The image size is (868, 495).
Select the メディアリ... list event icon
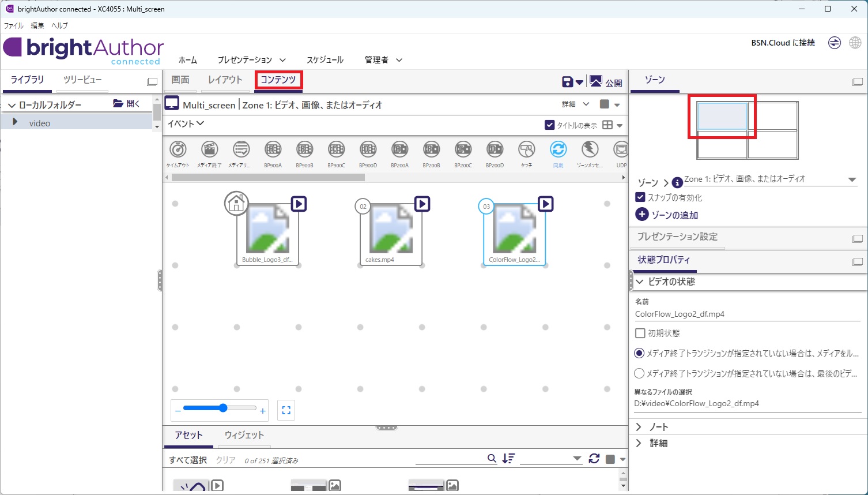pyautogui.click(x=241, y=149)
